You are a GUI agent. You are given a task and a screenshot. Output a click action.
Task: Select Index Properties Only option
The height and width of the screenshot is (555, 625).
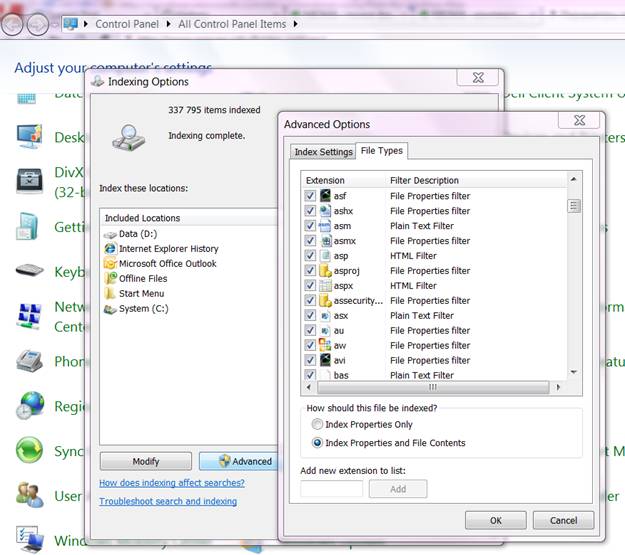click(x=318, y=424)
